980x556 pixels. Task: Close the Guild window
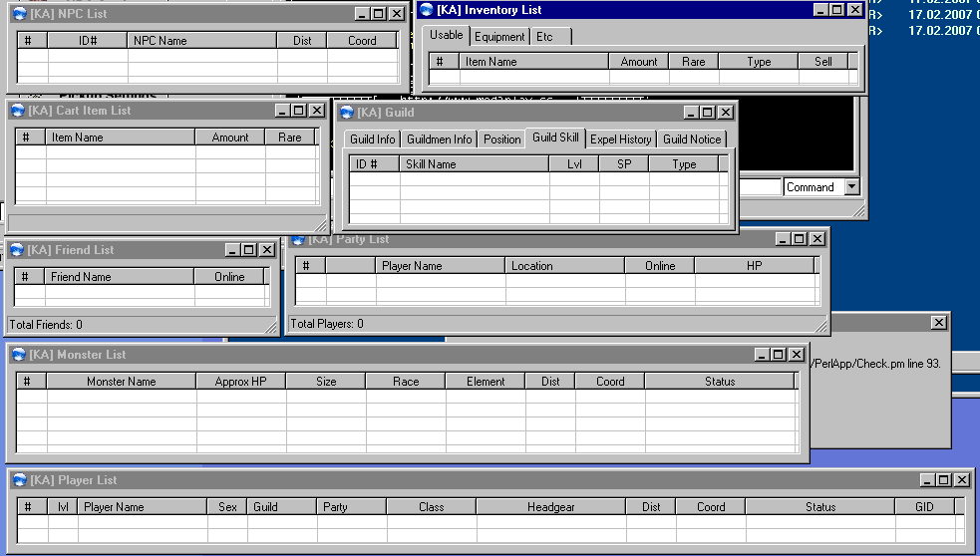coord(725,113)
